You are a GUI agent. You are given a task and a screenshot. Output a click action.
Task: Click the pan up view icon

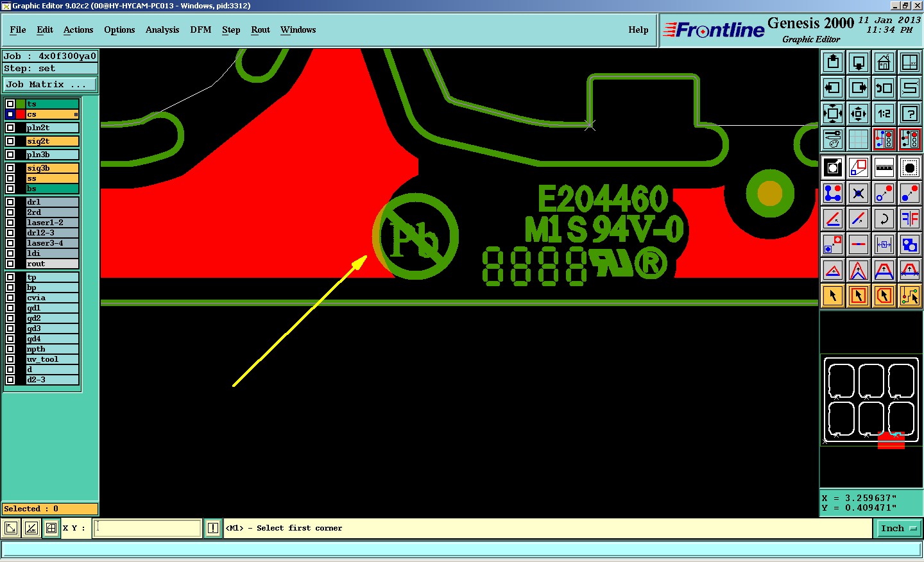(833, 62)
